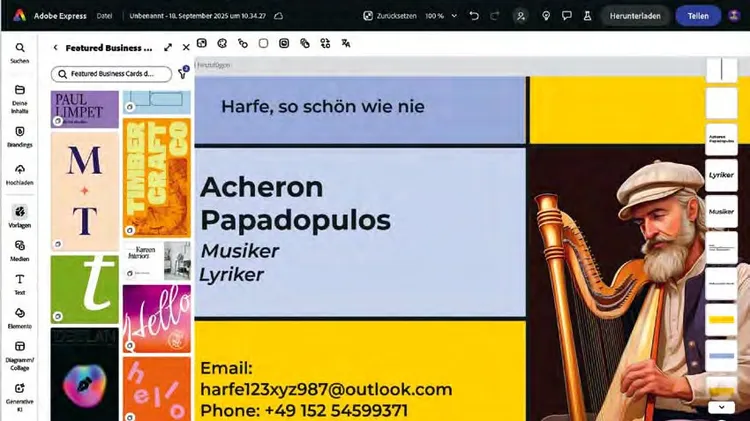
Task: Click the Herunterladen button
Action: [x=635, y=16]
